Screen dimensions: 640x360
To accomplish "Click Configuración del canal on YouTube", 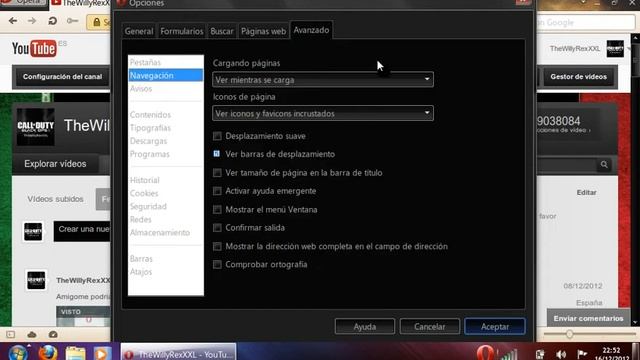I will (x=62, y=77).
